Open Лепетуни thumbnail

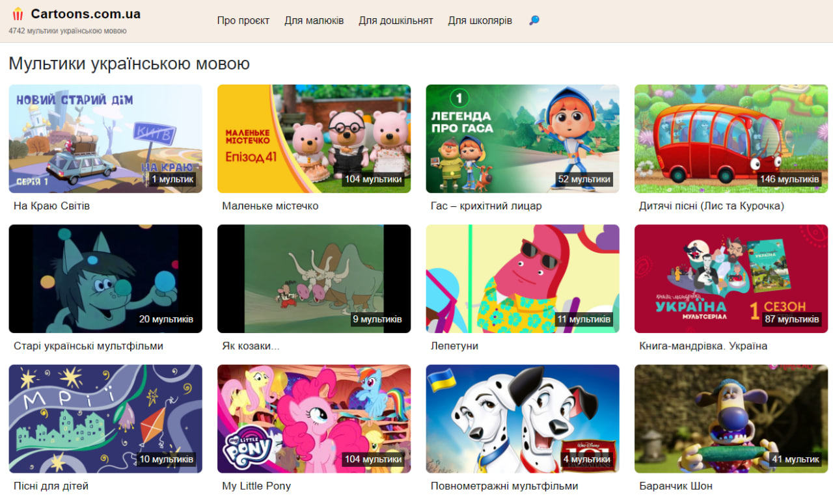coord(523,279)
